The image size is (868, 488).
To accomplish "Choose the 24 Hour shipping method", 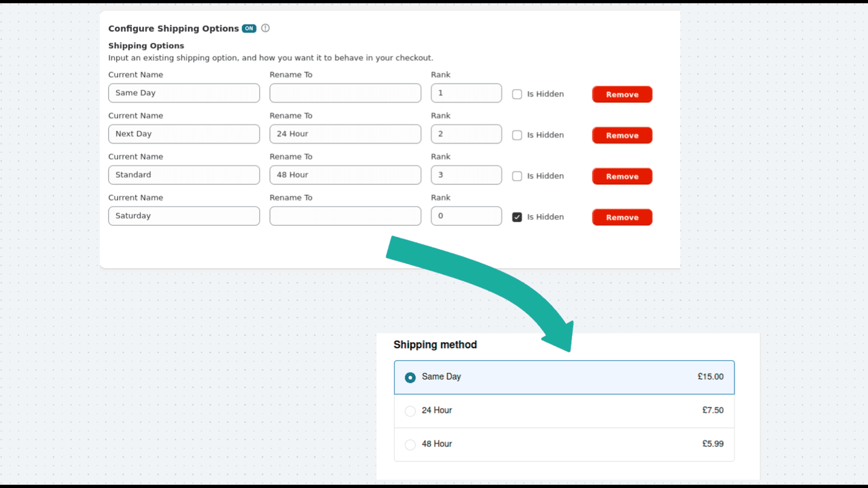I will 410,410.
